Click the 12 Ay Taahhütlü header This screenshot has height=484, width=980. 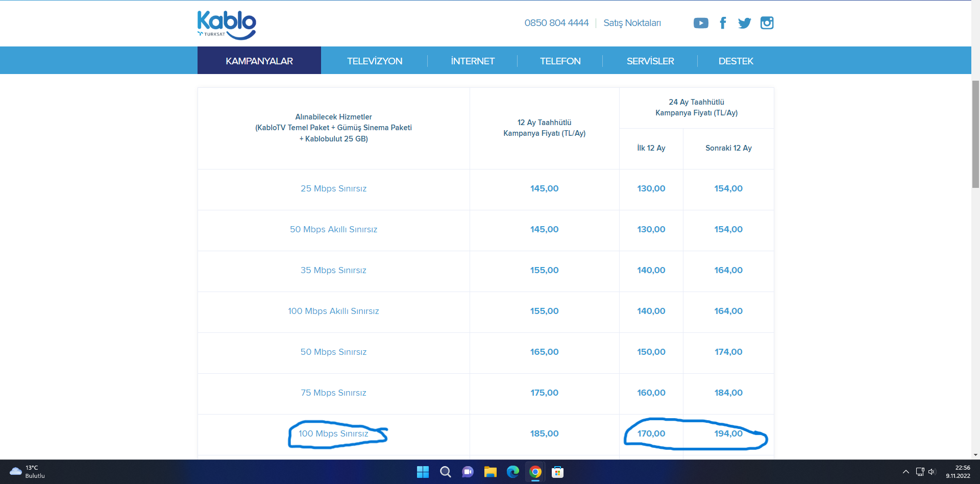coord(544,128)
